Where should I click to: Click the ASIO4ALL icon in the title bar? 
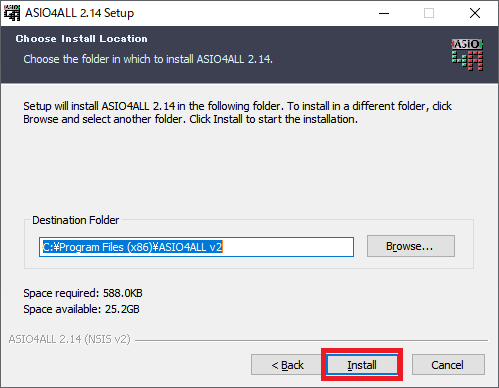click(12, 13)
